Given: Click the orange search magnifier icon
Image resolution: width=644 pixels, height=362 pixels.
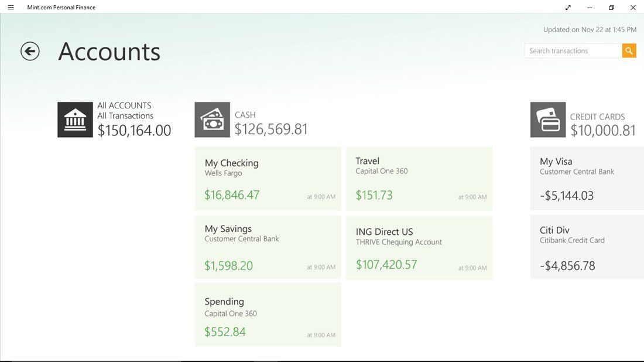Looking at the screenshot, I should point(629,50).
